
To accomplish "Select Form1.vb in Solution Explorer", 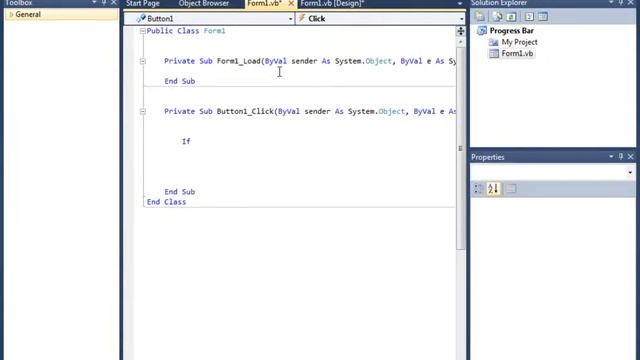I will pos(517,53).
